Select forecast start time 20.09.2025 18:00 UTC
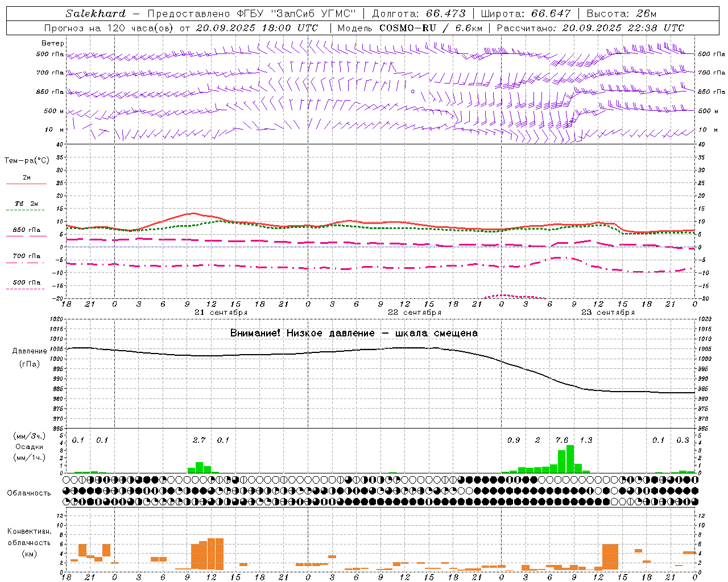Image resolution: width=728 pixels, height=582 pixels. (257, 28)
